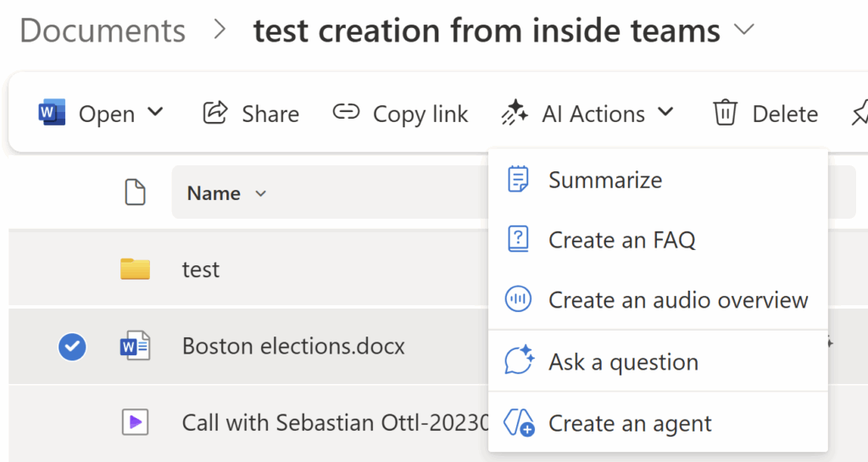Click the yellow test folder icon
This screenshot has width=868, height=462.
tap(135, 270)
